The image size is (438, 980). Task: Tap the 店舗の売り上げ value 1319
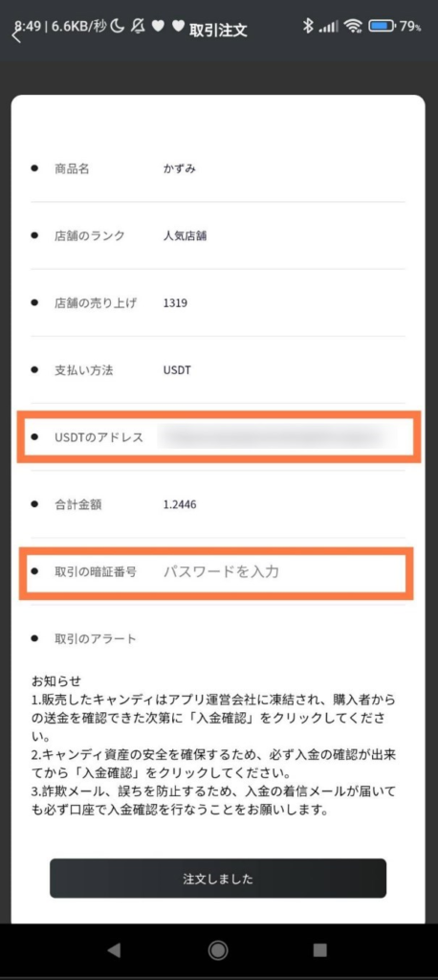click(175, 303)
